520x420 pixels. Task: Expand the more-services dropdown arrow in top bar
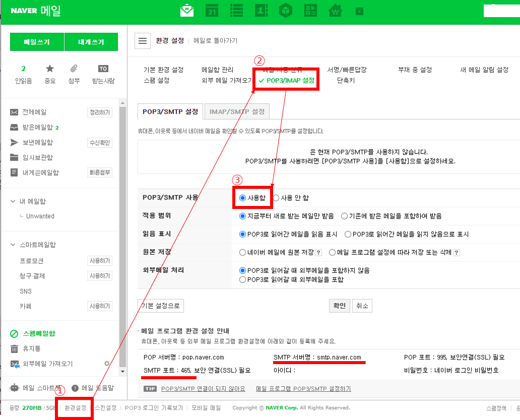[x=359, y=12]
